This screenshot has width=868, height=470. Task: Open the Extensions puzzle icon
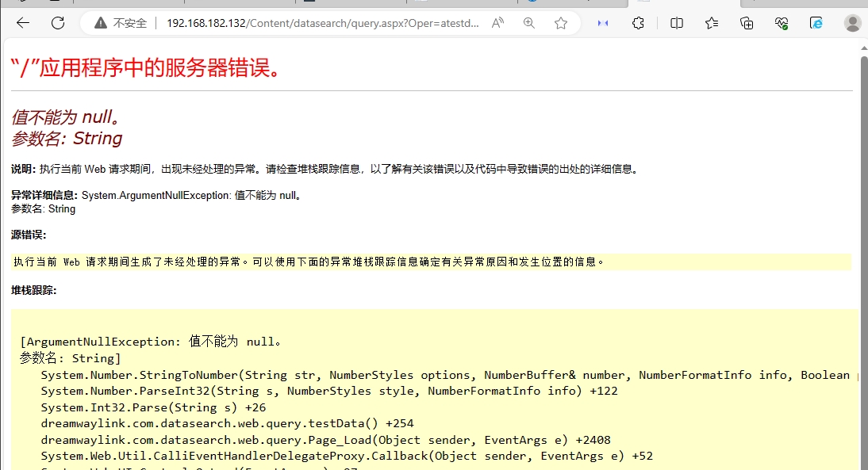tap(638, 23)
